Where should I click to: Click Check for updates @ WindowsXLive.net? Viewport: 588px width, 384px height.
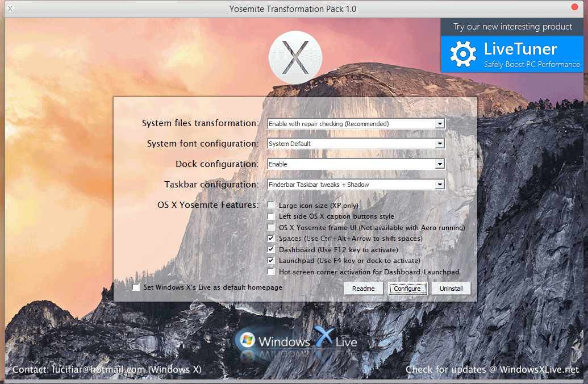click(x=492, y=369)
